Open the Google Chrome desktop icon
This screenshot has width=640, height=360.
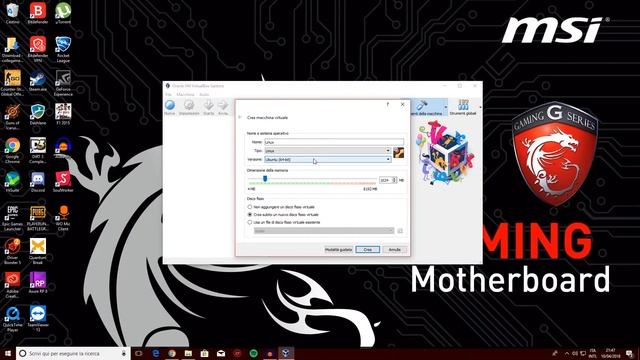12,150
